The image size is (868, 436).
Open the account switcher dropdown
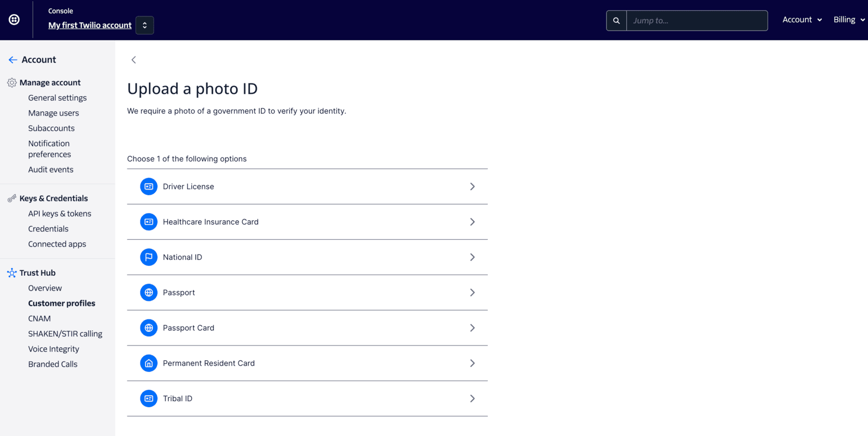tap(145, 25)
